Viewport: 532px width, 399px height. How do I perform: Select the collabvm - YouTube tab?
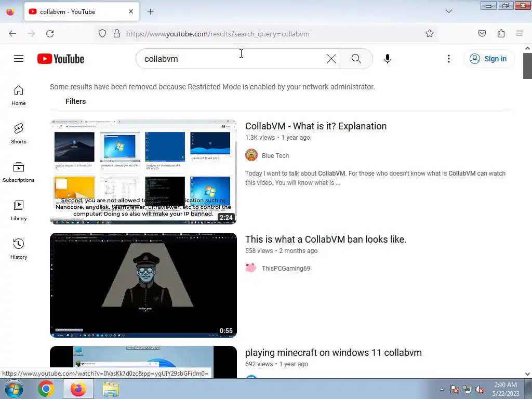click(82, 11)
